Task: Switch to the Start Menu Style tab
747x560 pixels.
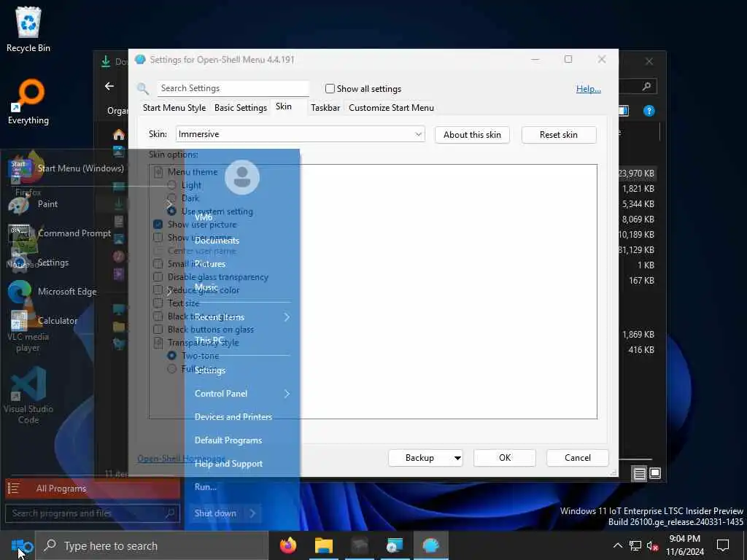Action: [x=174, y=108]
